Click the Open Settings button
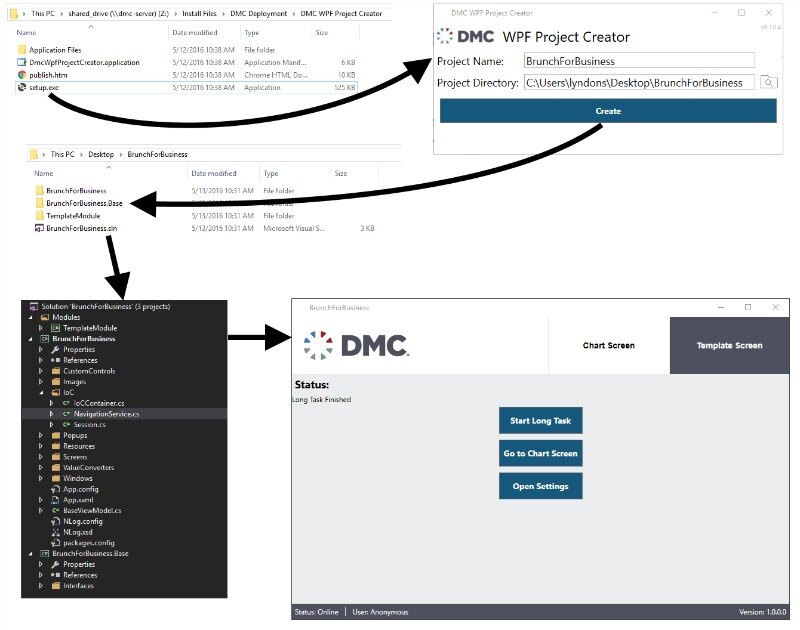The width and height of the screenshot is (800, 630). [540, 486]
